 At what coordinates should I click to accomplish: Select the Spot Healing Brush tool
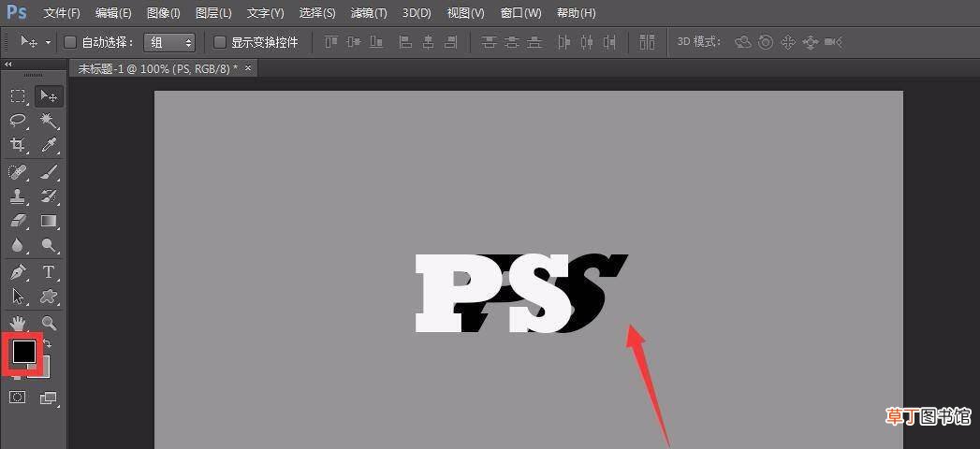(18, 171)
